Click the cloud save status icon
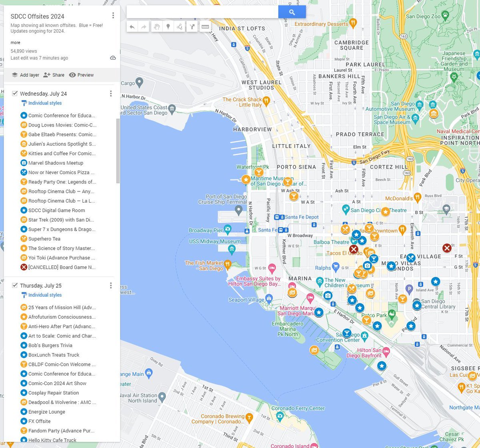The height and width of the screenshot is (448, 480). 112,58
